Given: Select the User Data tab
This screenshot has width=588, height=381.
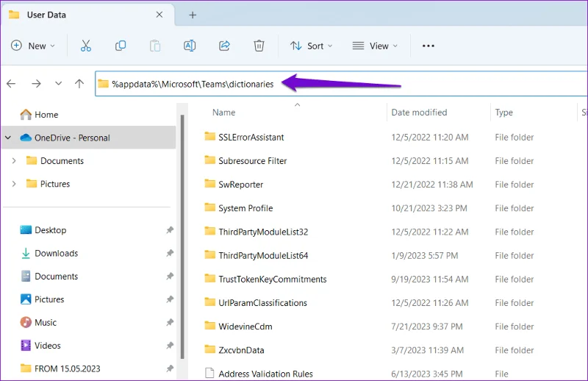Looking at the screenshot, I should pyautogui.click(x=87, y=15).
